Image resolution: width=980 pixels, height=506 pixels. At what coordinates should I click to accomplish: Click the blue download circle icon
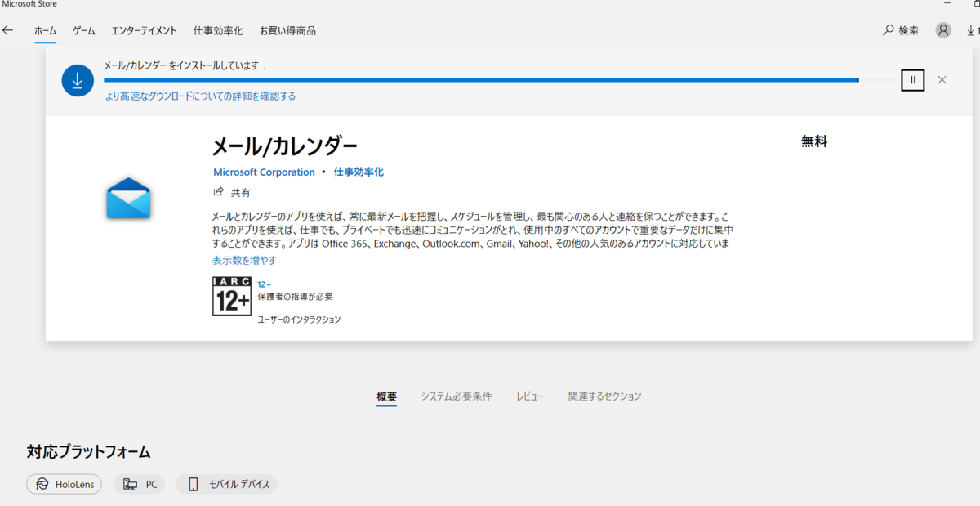[78, 80]
